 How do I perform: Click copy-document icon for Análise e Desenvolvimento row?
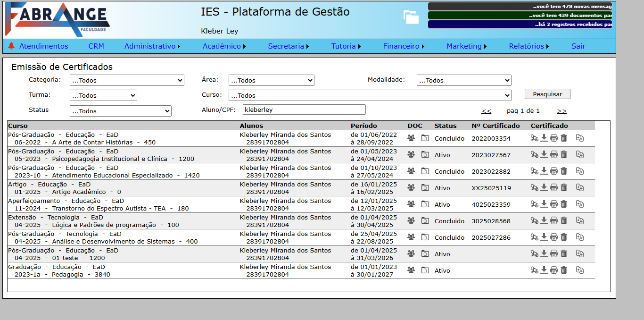point(580,237)
